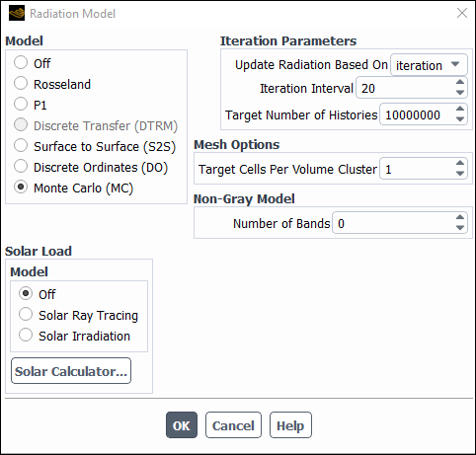Select the P1 radiation model
476x455 pixels.
(21, 104)
